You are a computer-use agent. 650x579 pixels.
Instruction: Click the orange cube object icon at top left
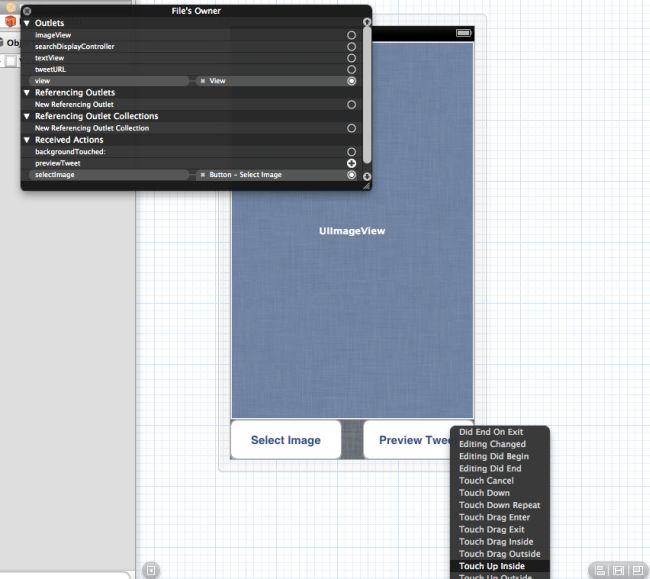click(10, 21)
